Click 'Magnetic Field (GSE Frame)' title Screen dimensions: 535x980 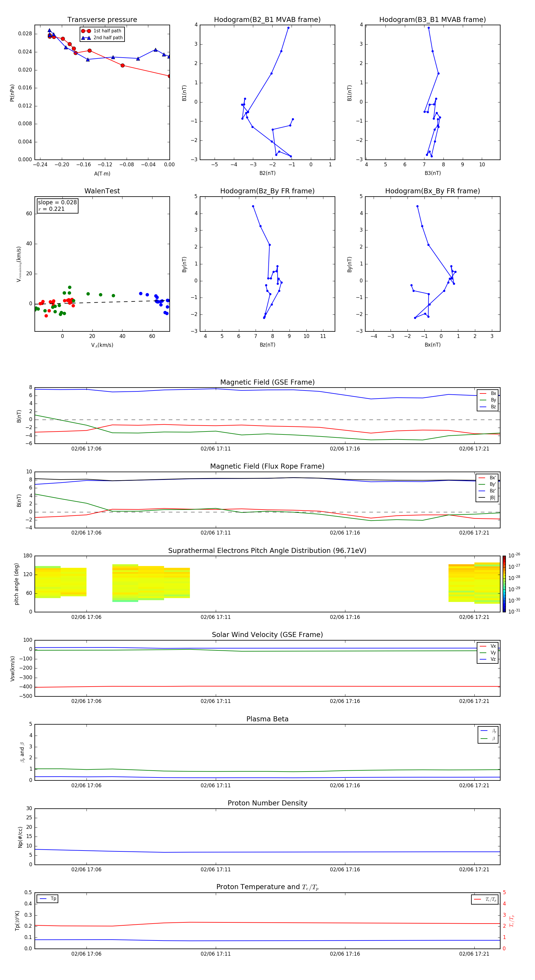[x=267, y=382]
